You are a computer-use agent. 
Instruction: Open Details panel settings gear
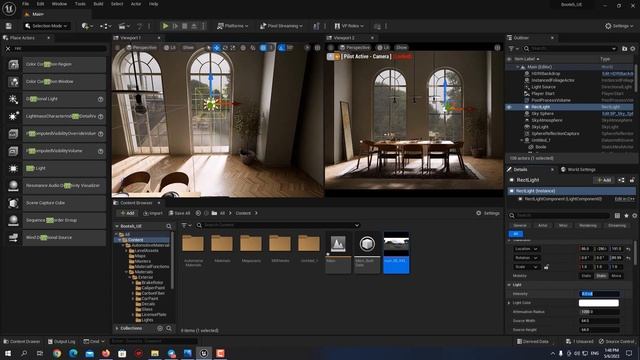pyautogui.click(x=634, y=215)
